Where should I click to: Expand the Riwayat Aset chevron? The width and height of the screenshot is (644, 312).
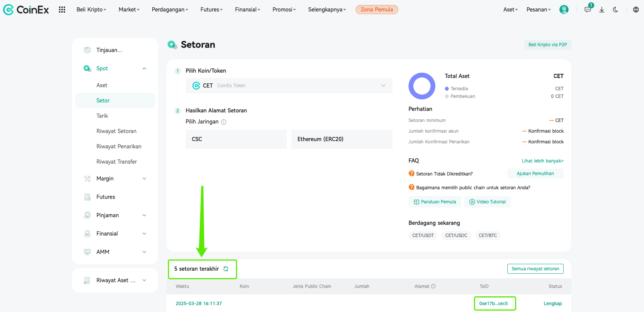pos(144,280)
